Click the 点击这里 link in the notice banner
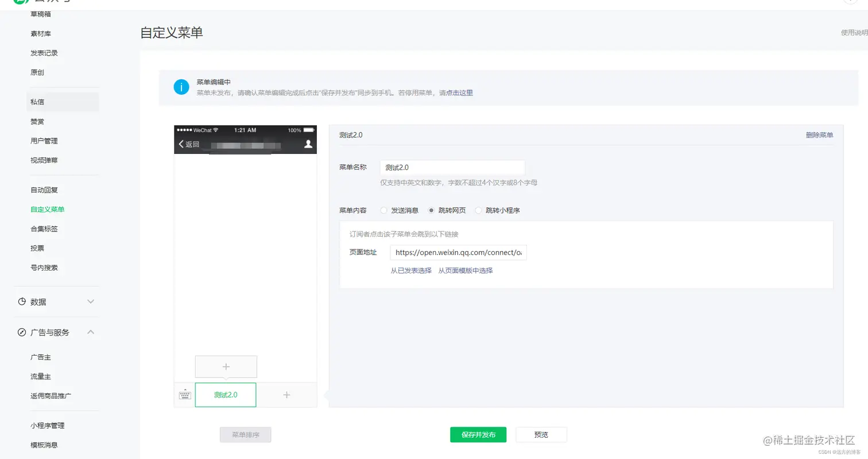868x459 pixels. pos(461,93)
